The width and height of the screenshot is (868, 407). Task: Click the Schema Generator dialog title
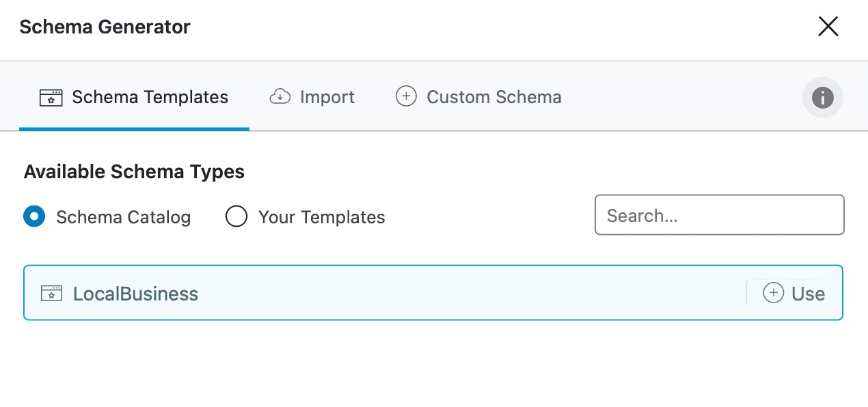[x=105, y=27]
